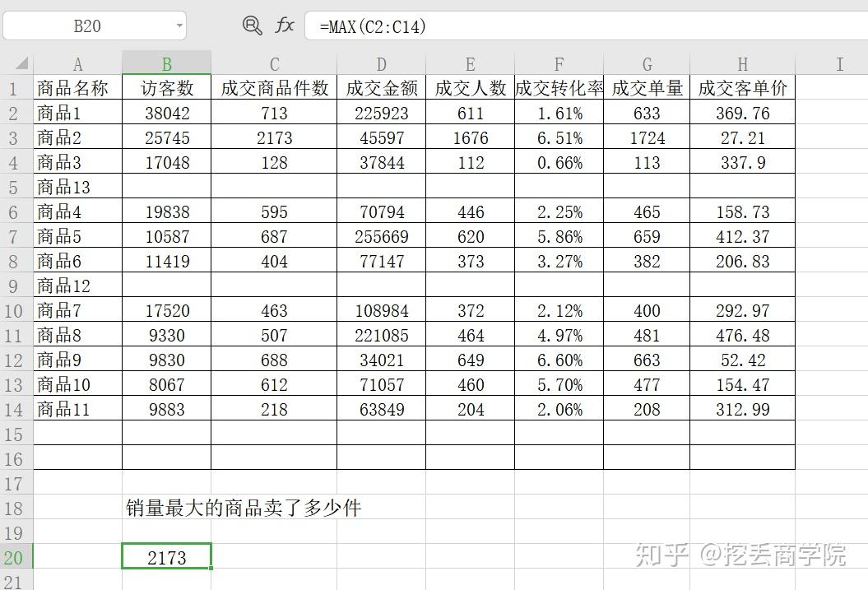Image resolution: width=868 pixels, height=590 pixels.
Task: Open the Name Box dropdown arrow
Action: (x=179, y=26)
